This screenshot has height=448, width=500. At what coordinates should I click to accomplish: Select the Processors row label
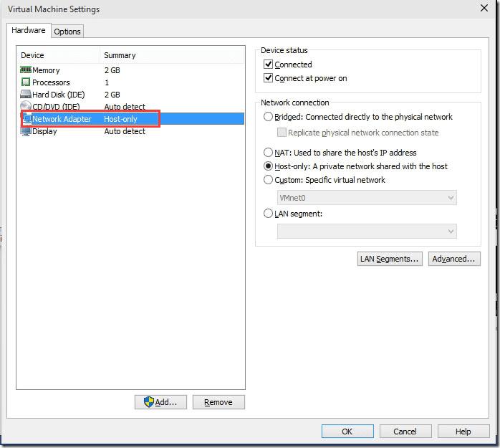point(51,82)
